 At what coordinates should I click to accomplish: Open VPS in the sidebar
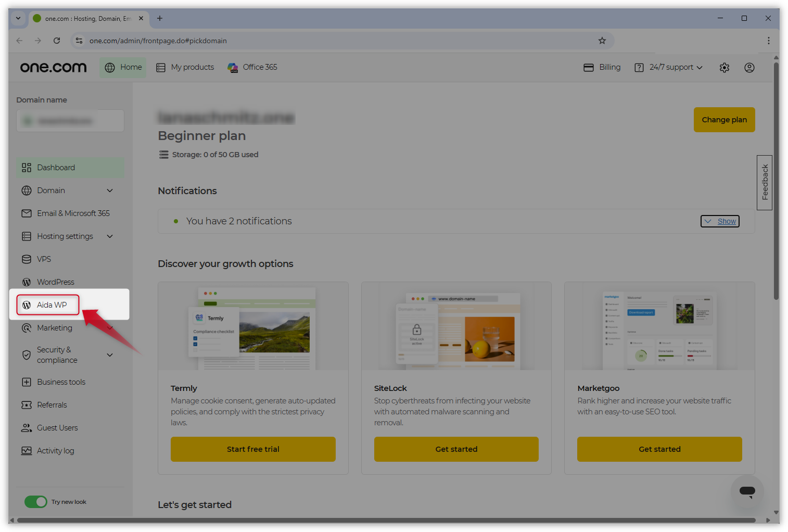click(x=70, y=259)
